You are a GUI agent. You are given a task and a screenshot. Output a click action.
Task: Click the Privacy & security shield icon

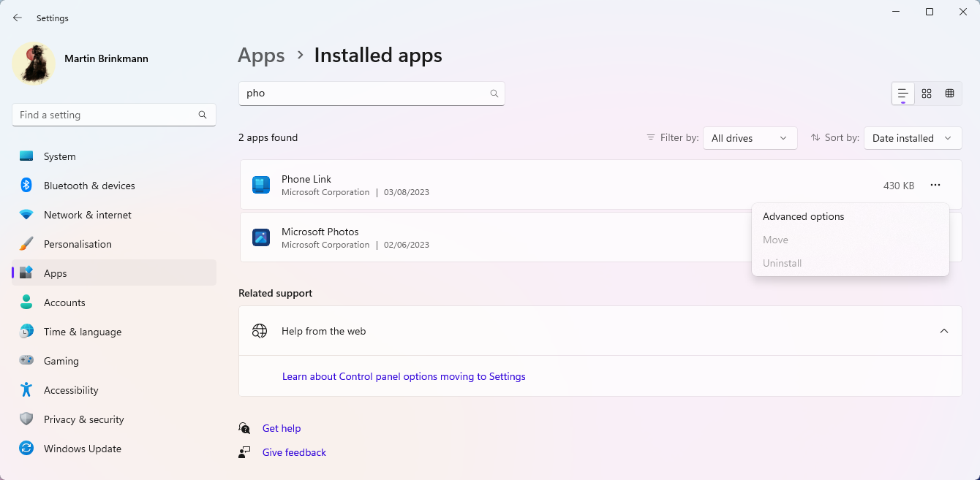point(26,419)
